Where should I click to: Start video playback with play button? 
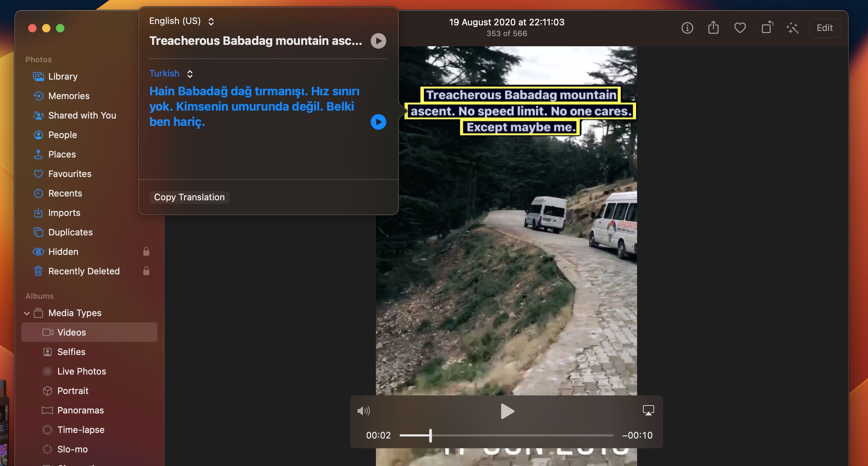click(507, 411)
